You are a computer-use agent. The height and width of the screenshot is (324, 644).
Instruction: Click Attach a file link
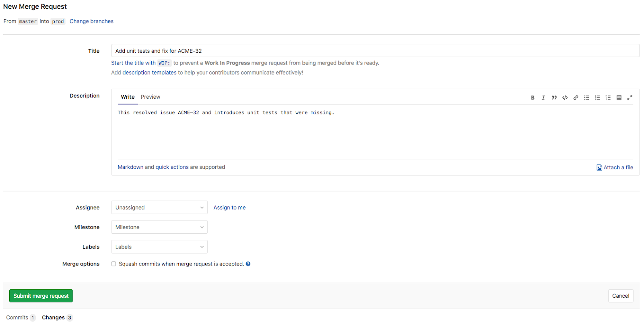pos(615,168)
